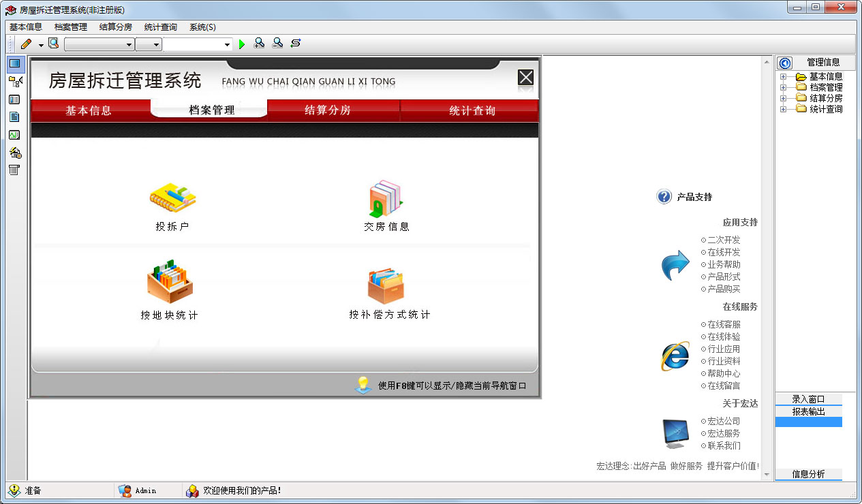Click the green waveform chart icon in sidebar
This screenshot has height=504, width=862.
[x=14, y=135]
